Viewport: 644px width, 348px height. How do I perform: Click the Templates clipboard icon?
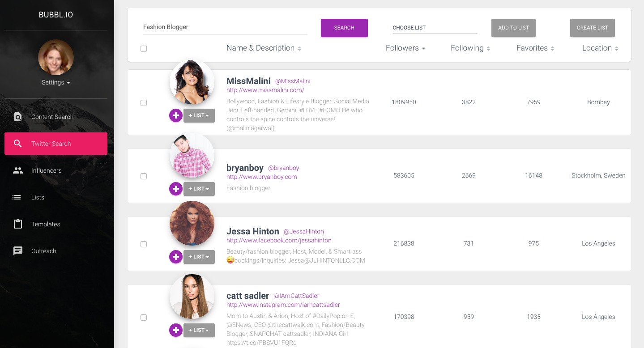click(x=18, y=224)
